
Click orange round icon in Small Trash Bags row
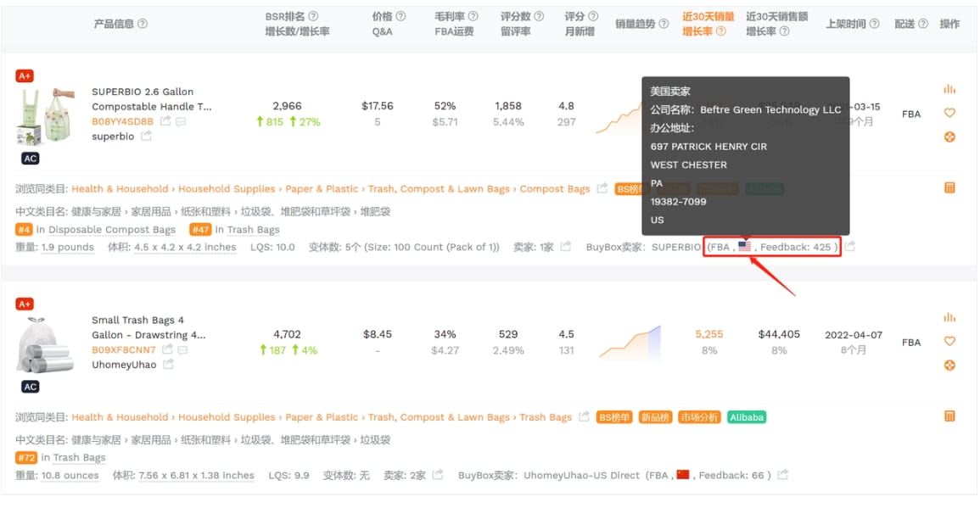[x=949, y=365]
